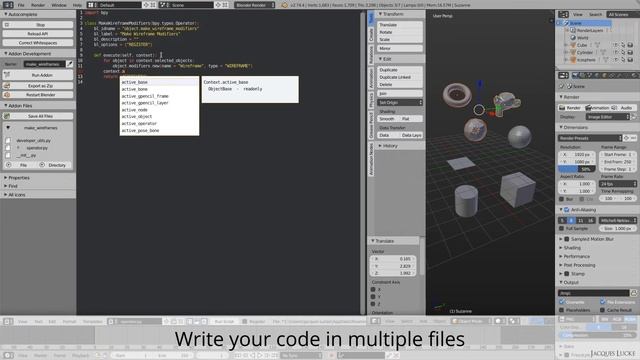Enable Sampled Motion Blur checkbox
The height and width of the screenshot is (360, 640).
click(567, 239)
